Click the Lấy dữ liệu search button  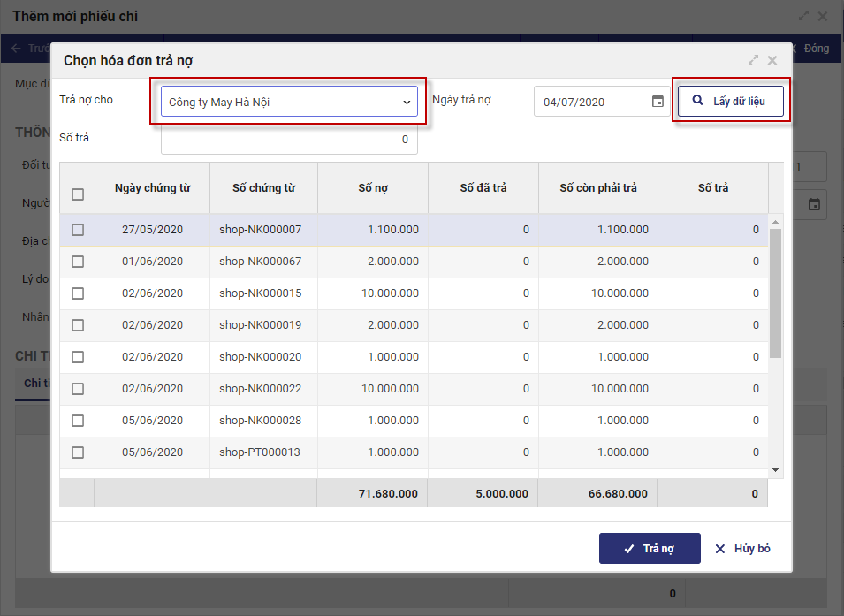[730, 101]
